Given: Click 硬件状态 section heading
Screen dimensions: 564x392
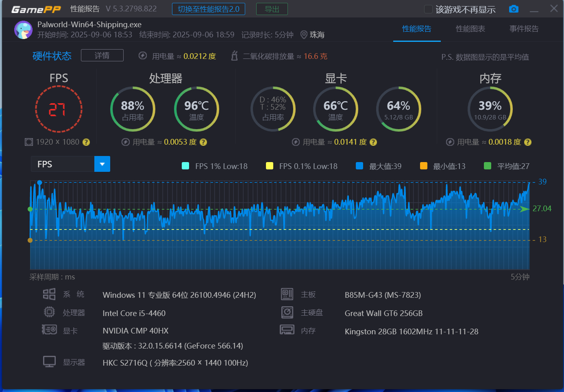Looking at the screenshot, I should click(52, 56).
